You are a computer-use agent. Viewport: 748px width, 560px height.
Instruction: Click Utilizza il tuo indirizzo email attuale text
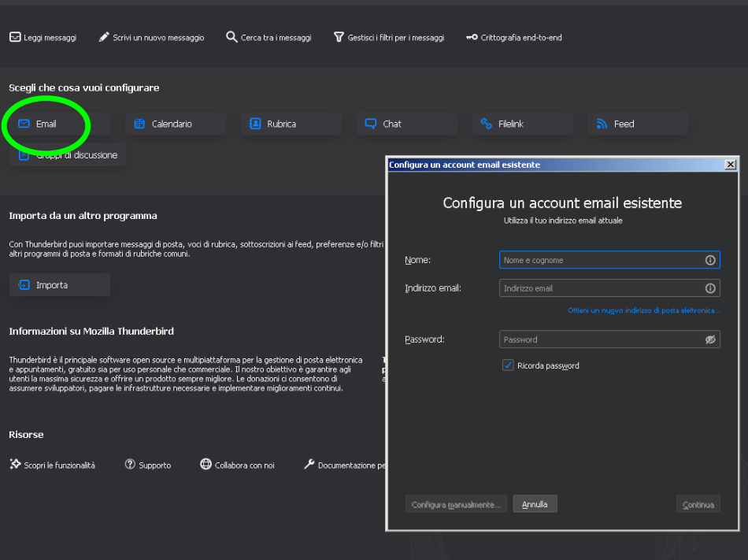[x=563, y=221]
